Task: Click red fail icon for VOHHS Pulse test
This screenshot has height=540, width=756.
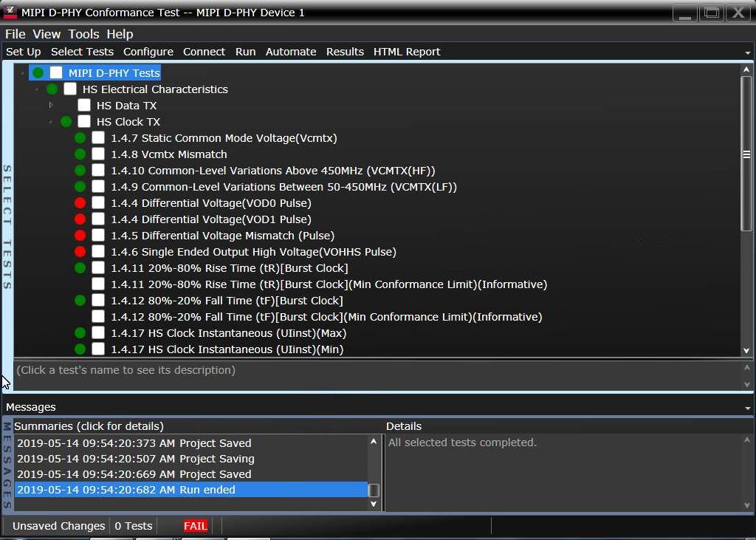Action: click(80, 252)
